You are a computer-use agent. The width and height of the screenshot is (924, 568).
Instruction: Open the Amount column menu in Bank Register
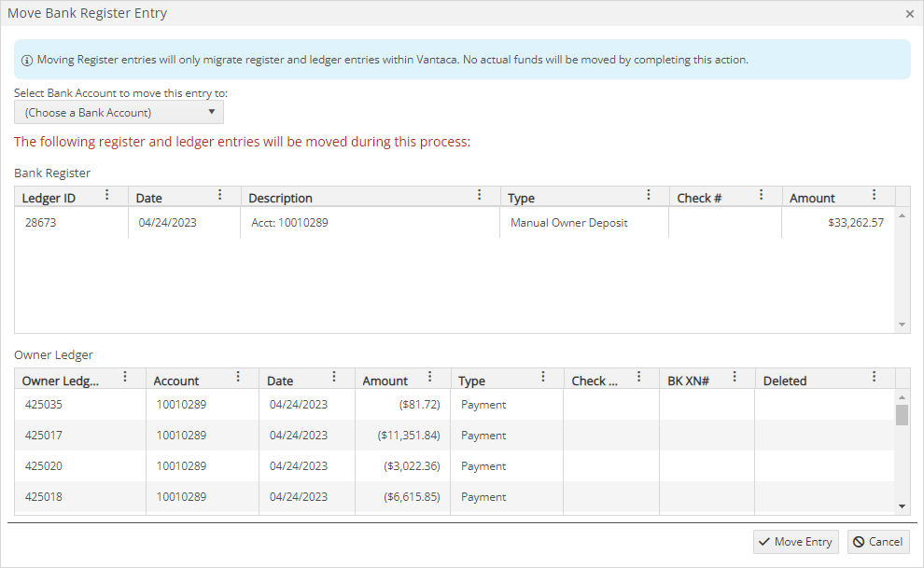pos(875,195)
